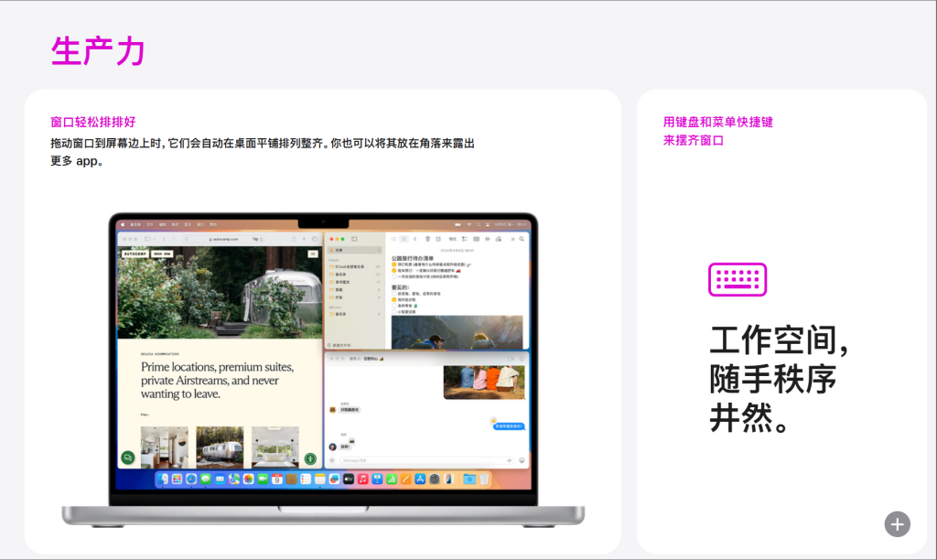937x560 pixels.
Task: Click Safari's new tab plus icon
Action: tap(304, 240)
